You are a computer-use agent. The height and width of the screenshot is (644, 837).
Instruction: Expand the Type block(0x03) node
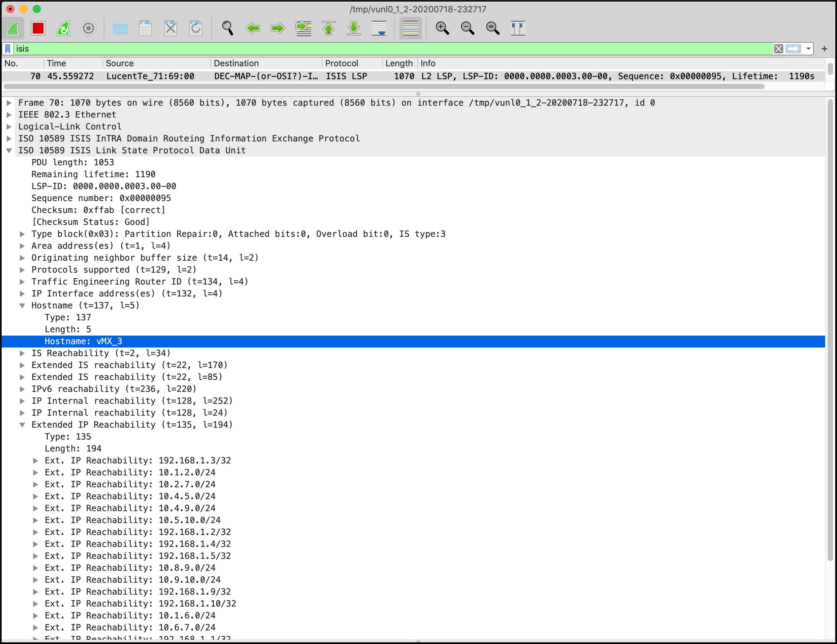pos(22,234)
